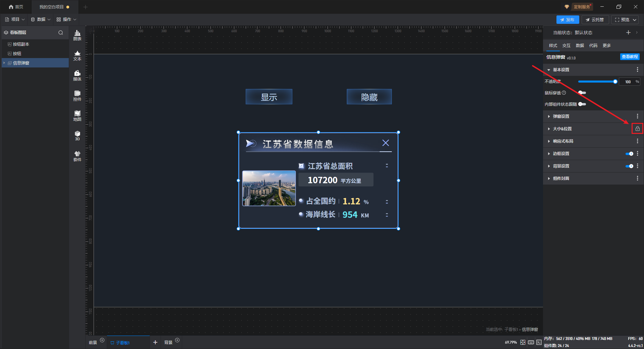The width and height of the screenshot is (644, 349).
Task: Toggle the 内部组件状态跟随 switch
Action: [x=582, y=104]
